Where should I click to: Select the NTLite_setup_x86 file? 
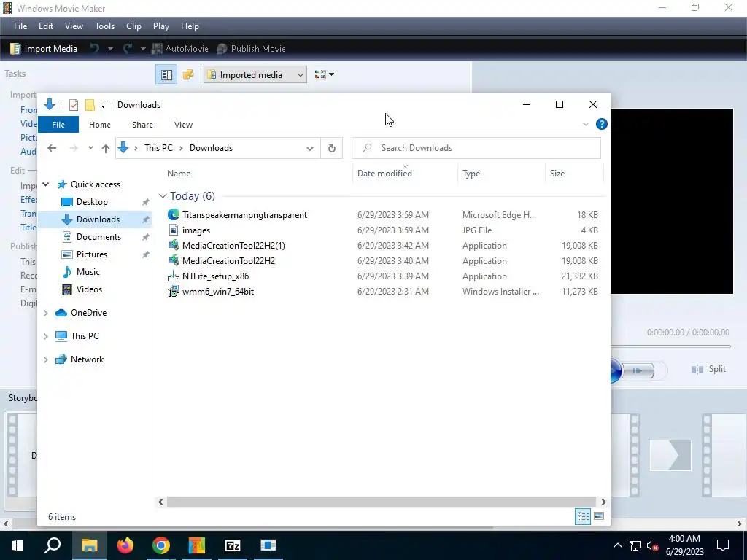(x=215, y=276)
